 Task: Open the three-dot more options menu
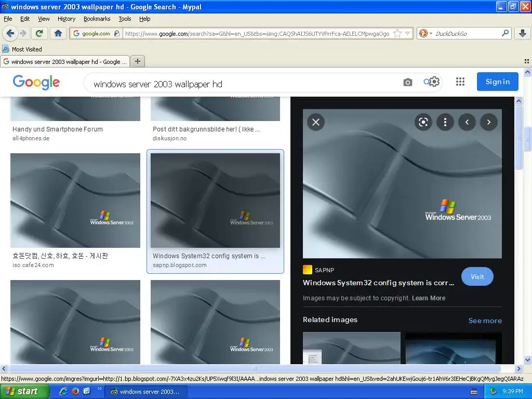tap(445, 122)
